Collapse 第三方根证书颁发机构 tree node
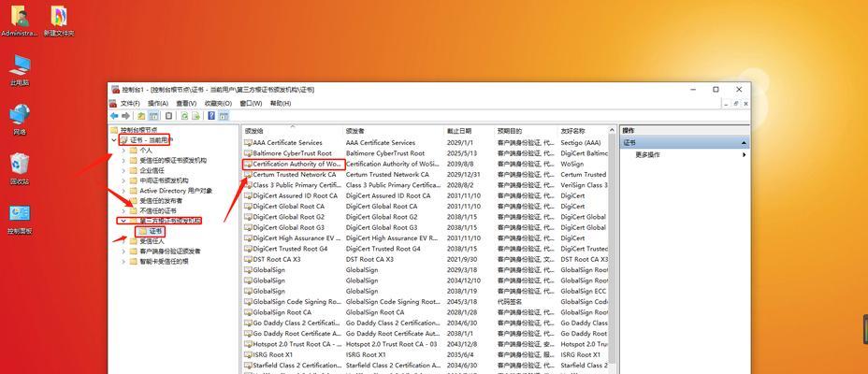The image size is (868, 374). click(123, 221)
